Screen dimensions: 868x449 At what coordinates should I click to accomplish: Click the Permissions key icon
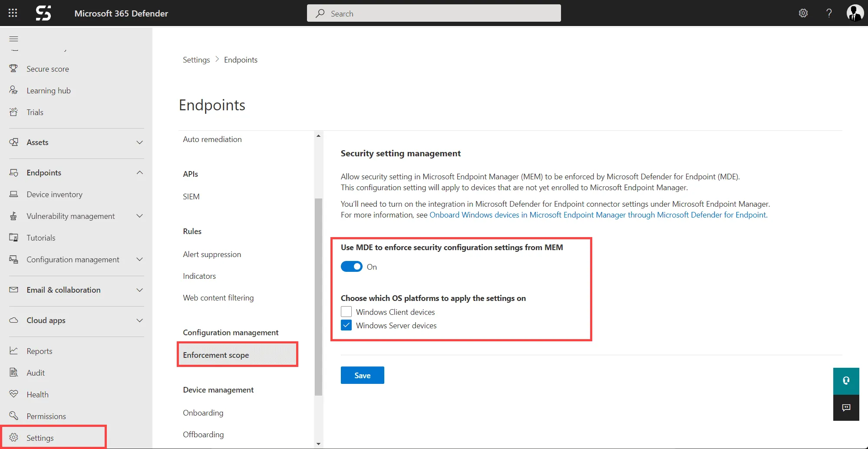[x=14, y=416]
